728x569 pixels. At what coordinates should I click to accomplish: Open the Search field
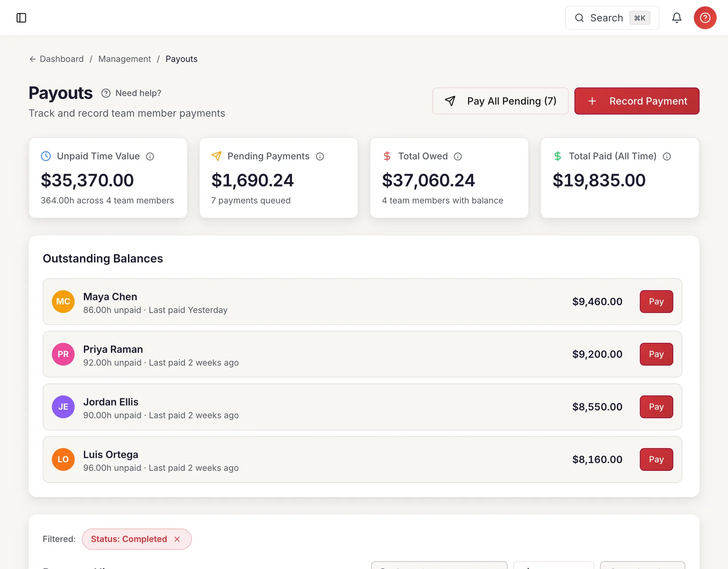tap(612, 18)
